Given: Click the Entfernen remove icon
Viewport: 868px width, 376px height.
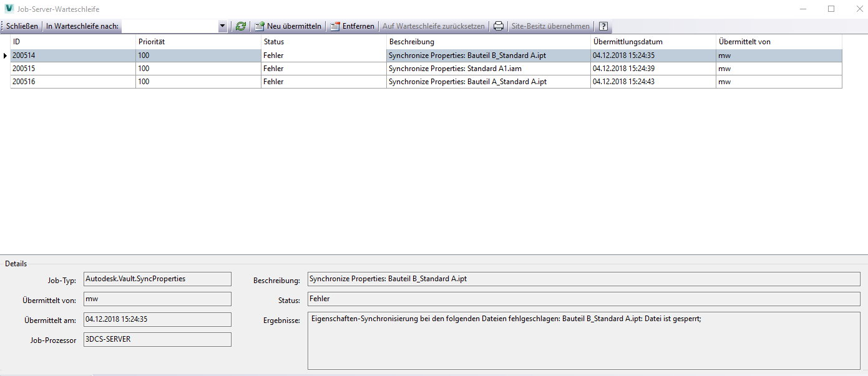Looking at the screenshot, I should pyautogui.click(x=336, y=26).
